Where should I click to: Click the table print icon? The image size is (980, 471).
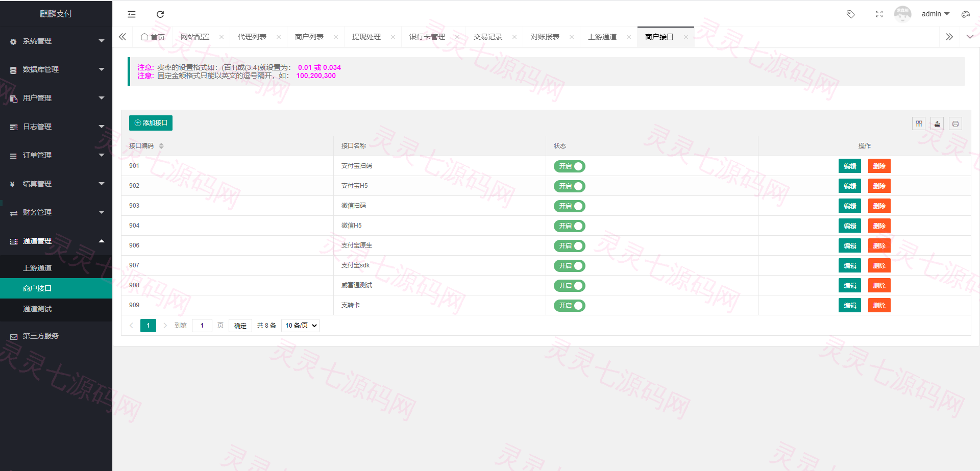point(955,123)
